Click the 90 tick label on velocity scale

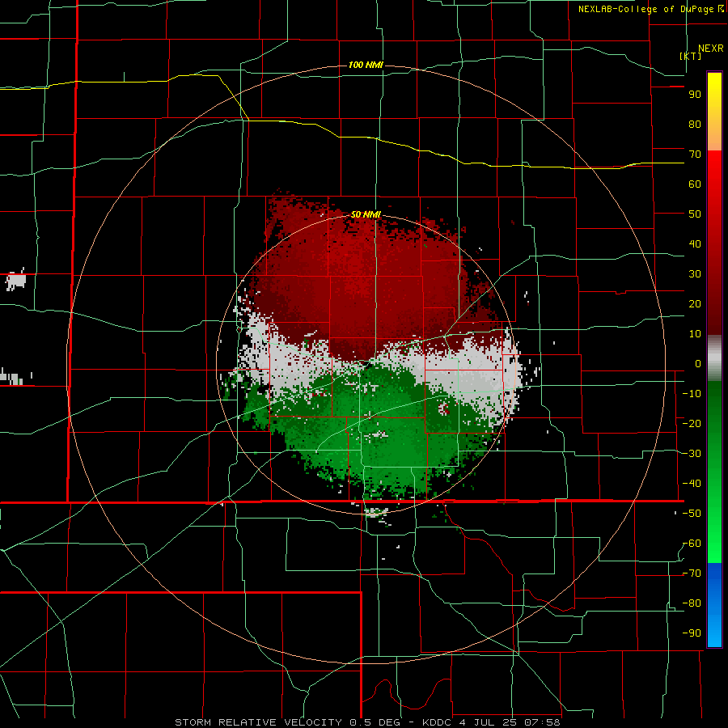(x=695, y=95)
